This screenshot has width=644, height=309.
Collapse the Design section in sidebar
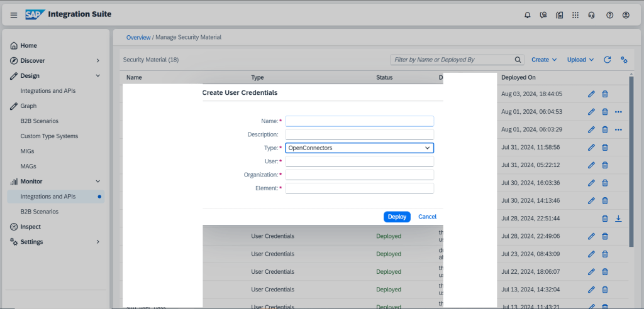pos(97,76)
